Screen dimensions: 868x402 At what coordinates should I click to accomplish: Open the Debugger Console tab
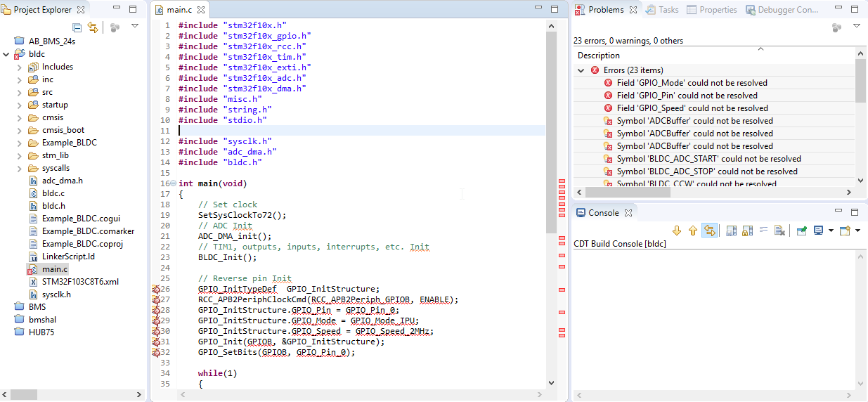pos(782,10)
